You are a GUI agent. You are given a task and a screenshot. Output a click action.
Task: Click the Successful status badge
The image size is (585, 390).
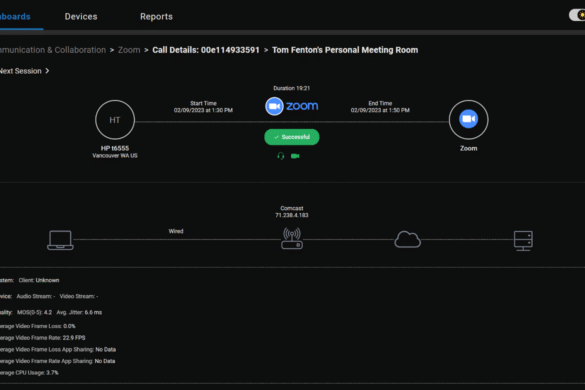point(292,137)
